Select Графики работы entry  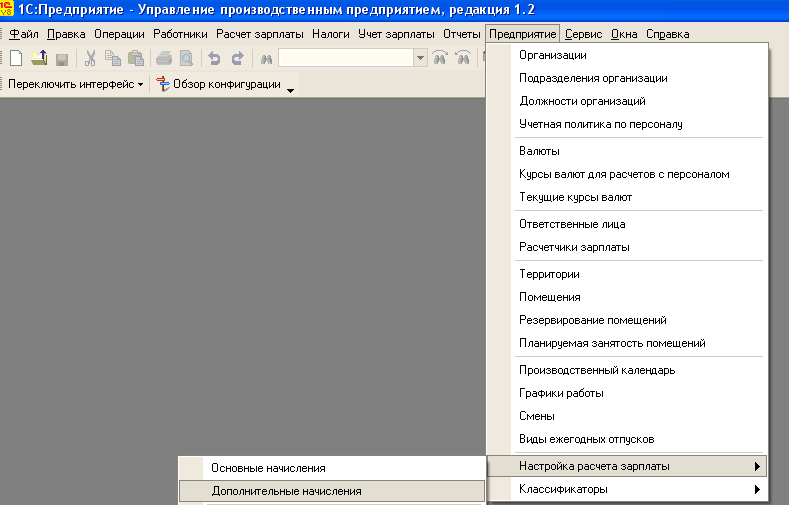[627, 393]
